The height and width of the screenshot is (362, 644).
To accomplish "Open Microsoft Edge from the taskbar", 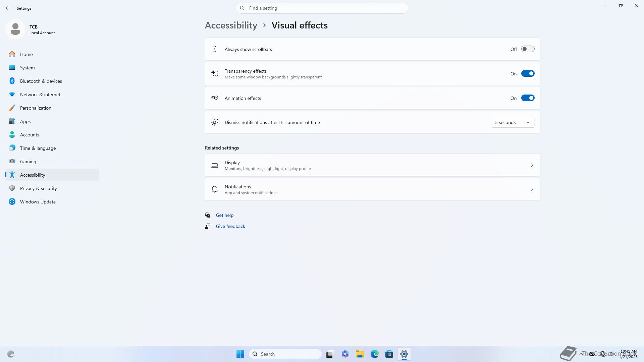I will point(374,354).
